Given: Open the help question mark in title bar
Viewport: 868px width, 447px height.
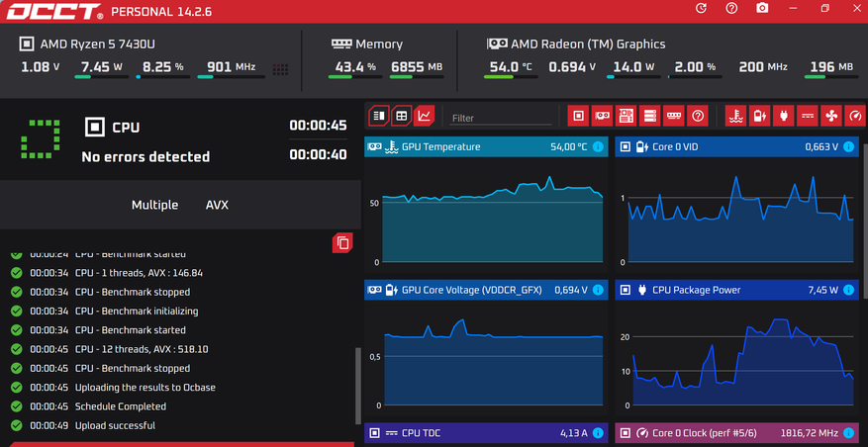Looking at the screenshot, I should pyautogui.click(x=731, y=9).
